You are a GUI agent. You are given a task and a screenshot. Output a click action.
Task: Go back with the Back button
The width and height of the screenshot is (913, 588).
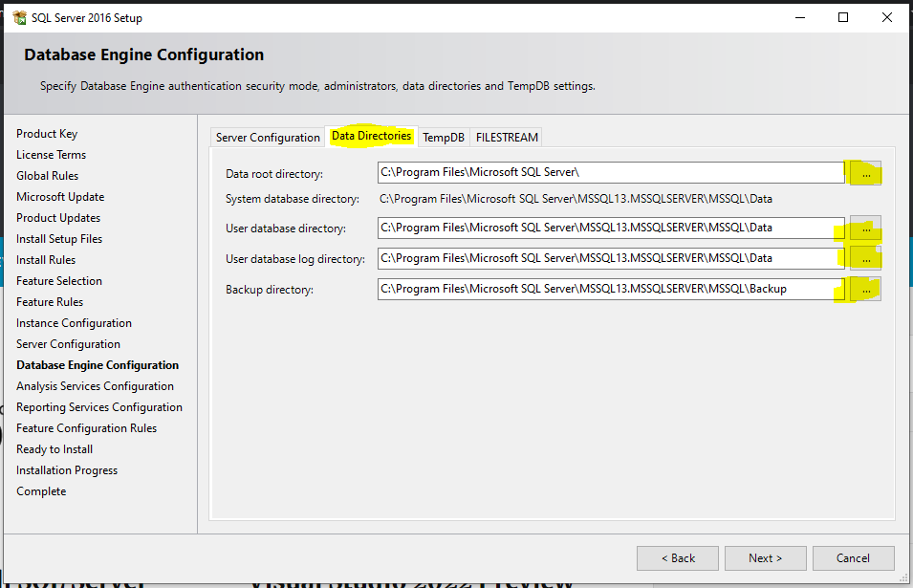[x=678, y=558]
